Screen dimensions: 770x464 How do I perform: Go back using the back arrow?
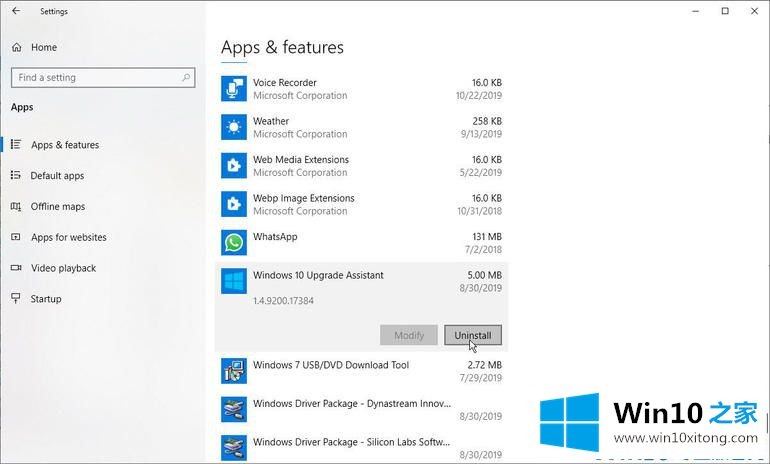(x=15, y=11)
